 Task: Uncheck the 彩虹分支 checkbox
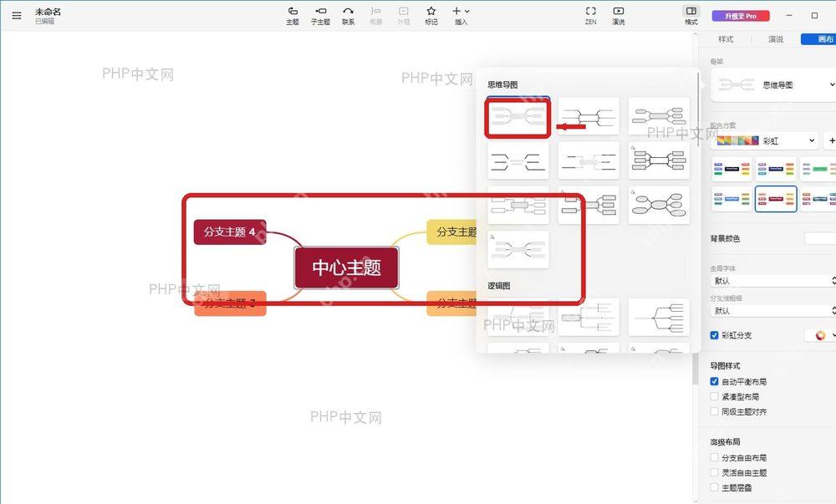[x=715, y=335]
